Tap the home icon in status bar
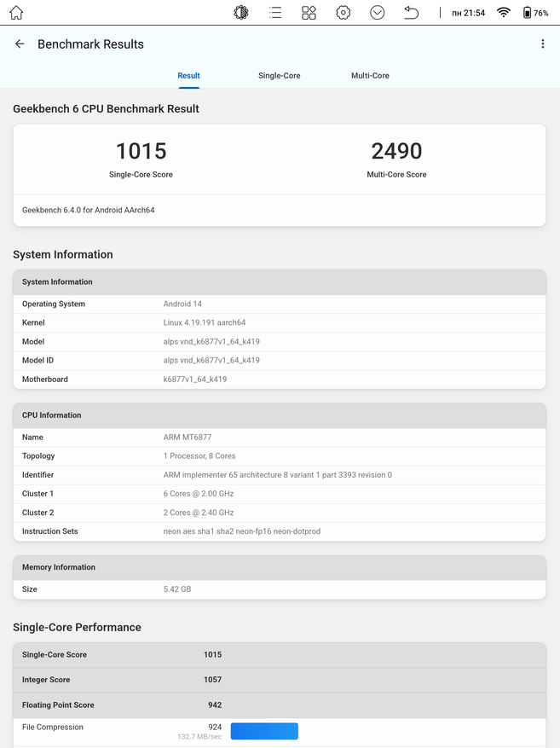The height and width of the screenshot is (748, 560). [x=16, y=13]
